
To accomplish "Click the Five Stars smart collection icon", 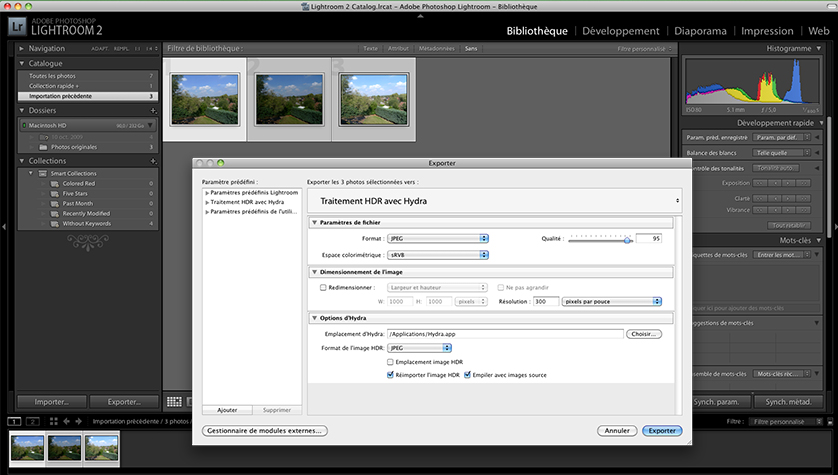I will pos(55,193).
